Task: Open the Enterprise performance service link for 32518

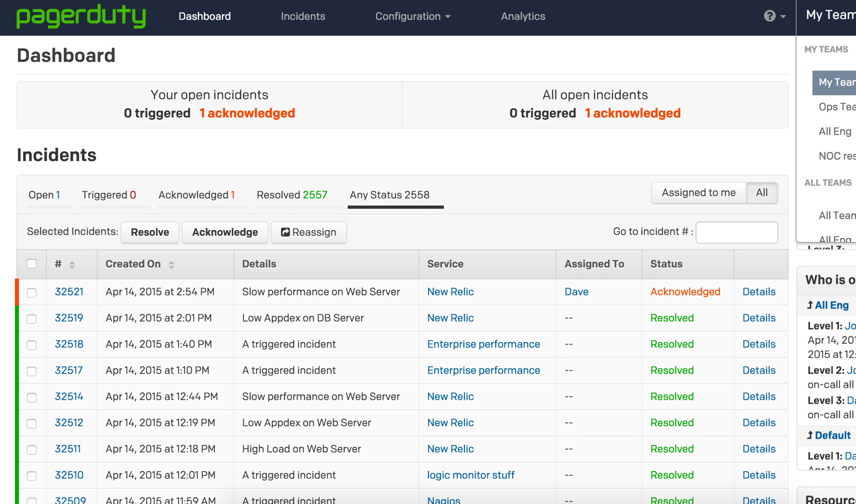Action: click(x=483, y=344)
